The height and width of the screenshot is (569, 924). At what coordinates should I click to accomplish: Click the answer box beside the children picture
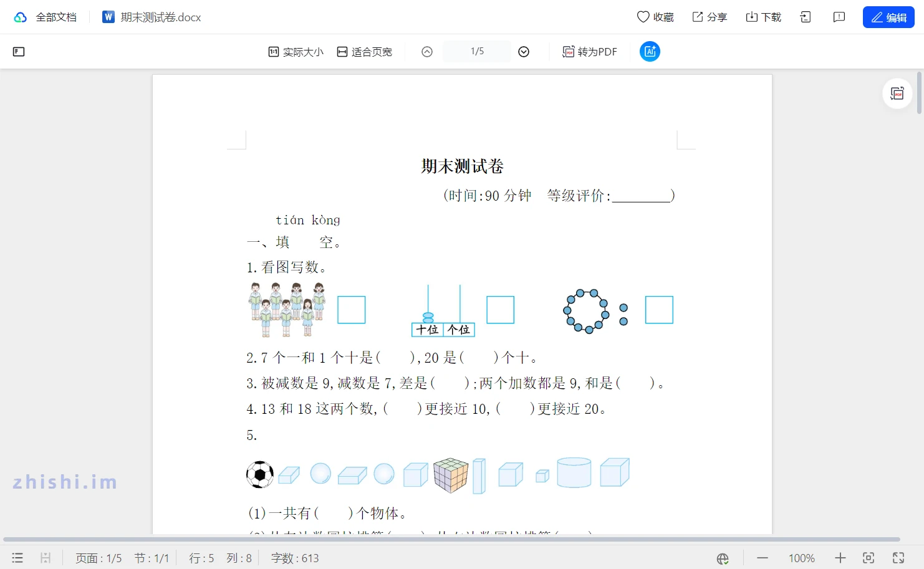click(x=352, y=310)
